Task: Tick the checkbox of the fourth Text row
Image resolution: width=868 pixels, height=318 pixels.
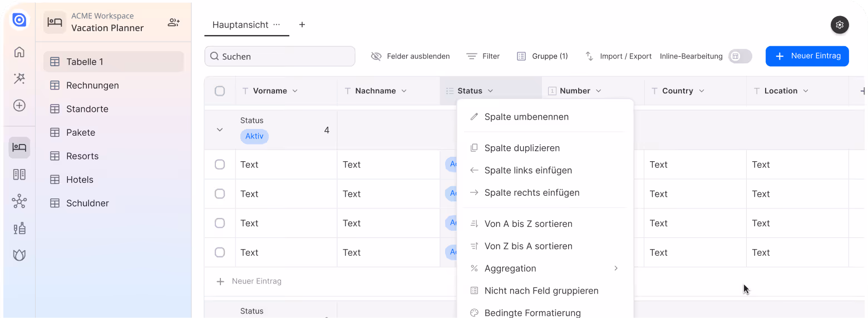Action: [x=220, y=252]
